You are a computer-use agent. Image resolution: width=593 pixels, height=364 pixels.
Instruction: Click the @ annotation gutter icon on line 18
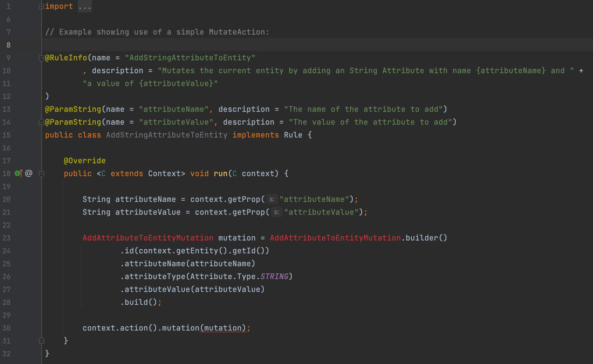tap(29, 173)
